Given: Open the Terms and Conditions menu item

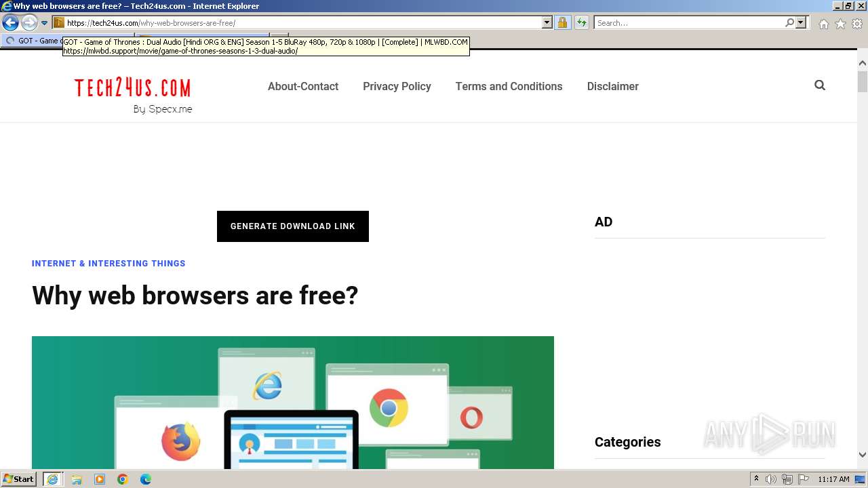Looking at the screenshot, I should [509, 86].
